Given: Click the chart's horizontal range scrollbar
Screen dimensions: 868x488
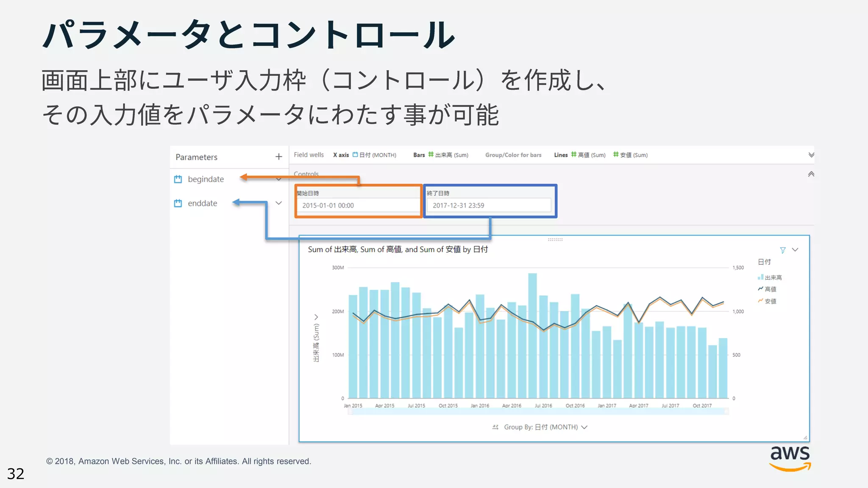Looking at the screenshot, I should coord(538,412).
